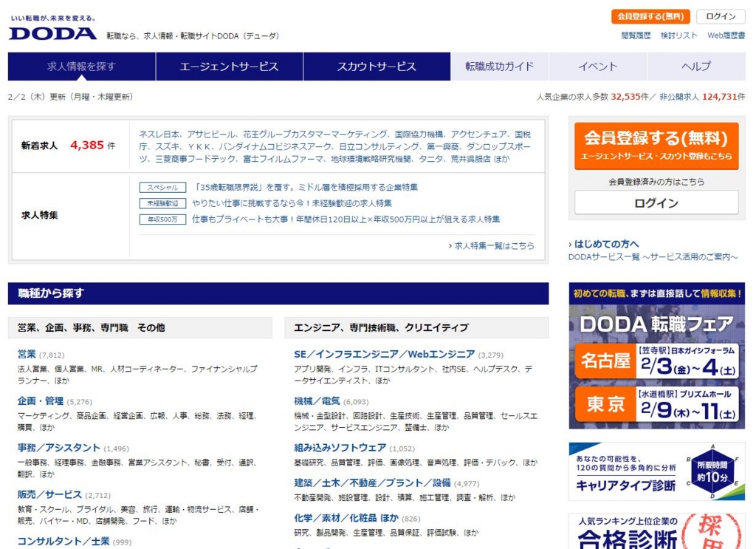Open 機械／電気 job category
Viewport: 756px width, 549px height.
pos(317,401)
